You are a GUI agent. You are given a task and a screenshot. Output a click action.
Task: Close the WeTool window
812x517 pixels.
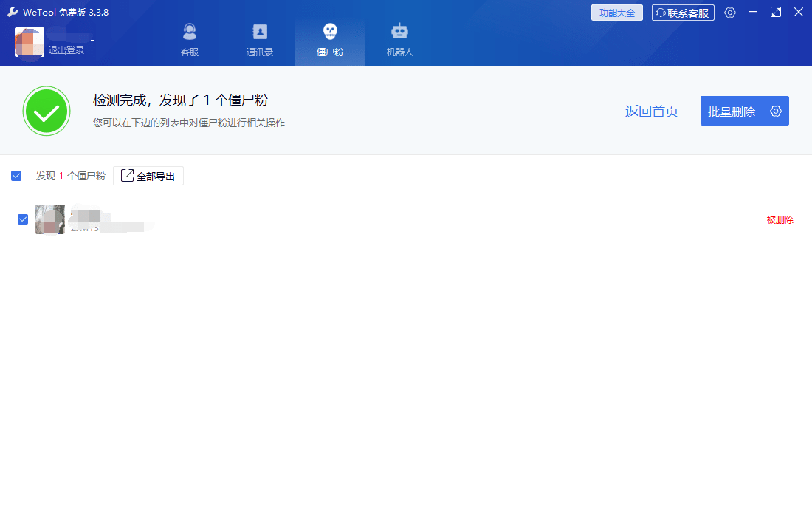799,12
